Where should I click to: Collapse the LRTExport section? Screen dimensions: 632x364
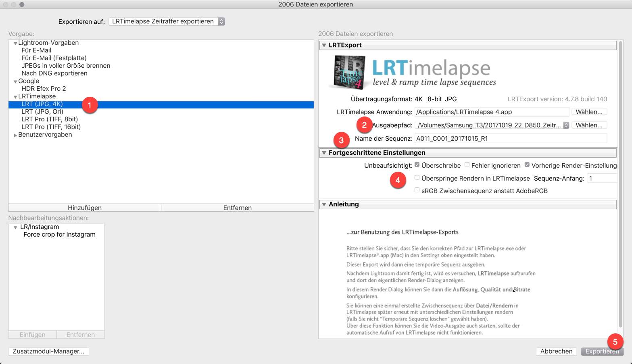pyautogui.click(x=324, y=45)
